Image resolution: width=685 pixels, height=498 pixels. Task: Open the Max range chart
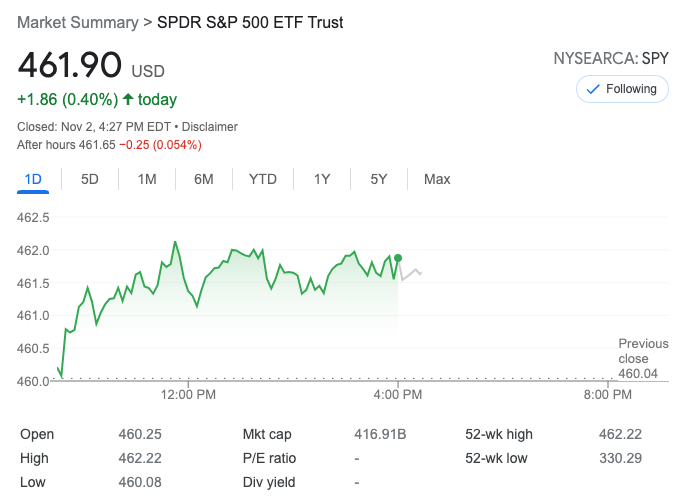point(437,179)
